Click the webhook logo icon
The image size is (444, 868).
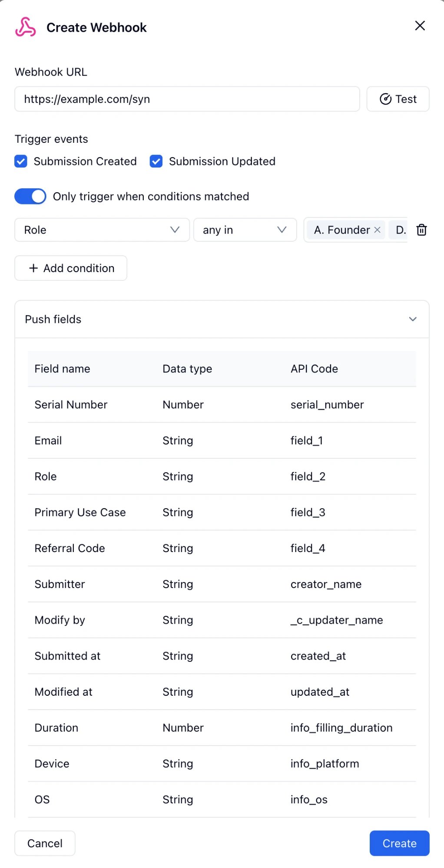click(x=26, y=27)
